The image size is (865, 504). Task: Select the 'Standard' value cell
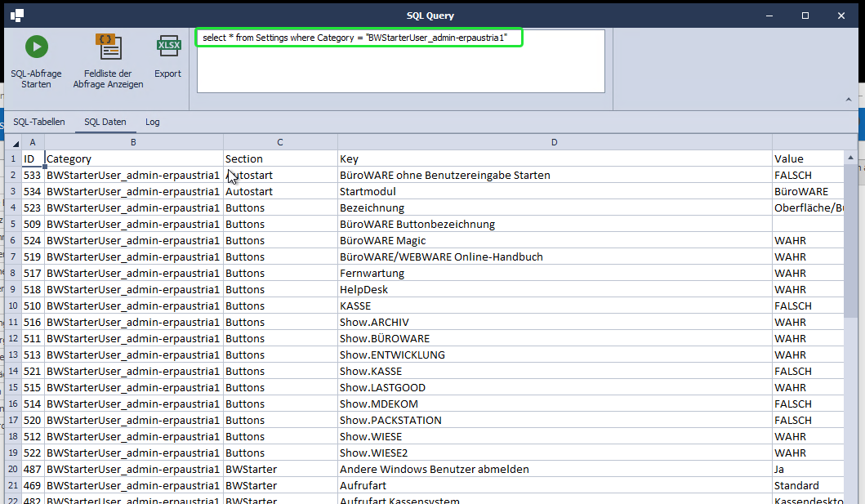(808, 486)
